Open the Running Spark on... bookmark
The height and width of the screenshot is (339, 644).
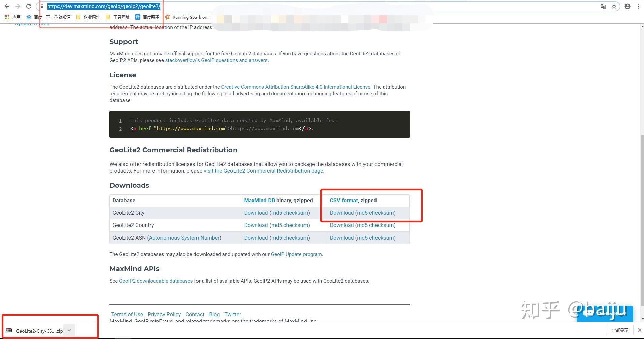[187, 17]
